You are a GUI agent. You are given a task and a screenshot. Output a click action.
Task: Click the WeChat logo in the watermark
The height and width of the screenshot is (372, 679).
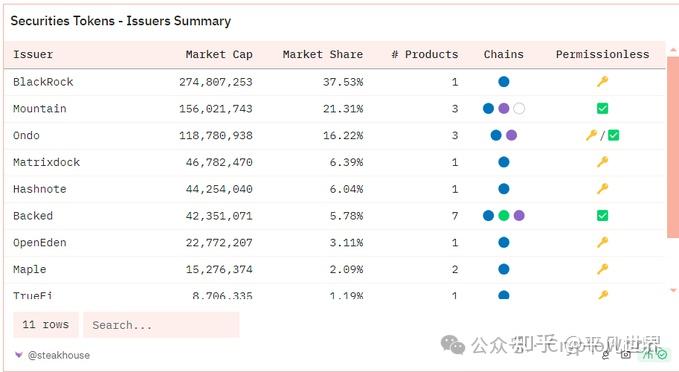pos(453,345)
